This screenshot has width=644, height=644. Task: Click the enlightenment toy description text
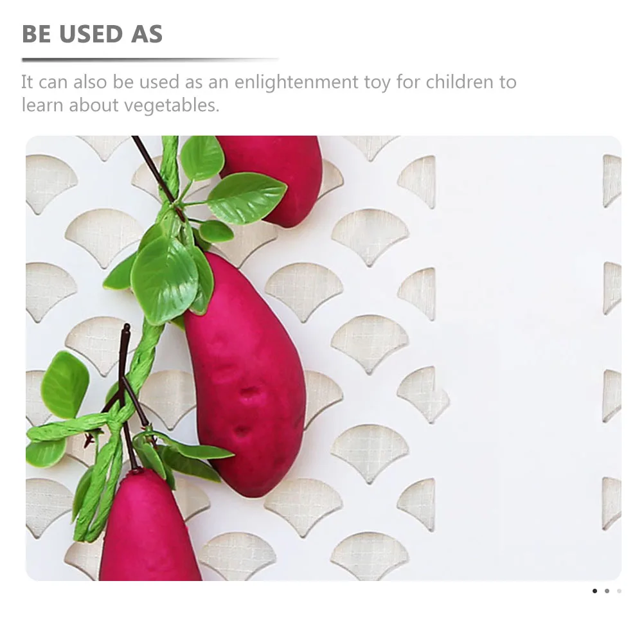pos(269,93)
